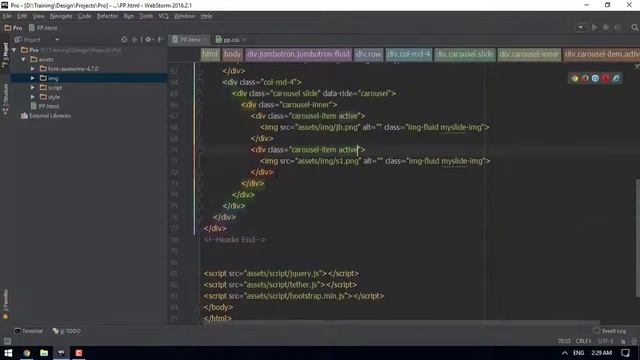
Task: Expand the font-awesome-4.7.0 folder
Action: coord(33,69)
